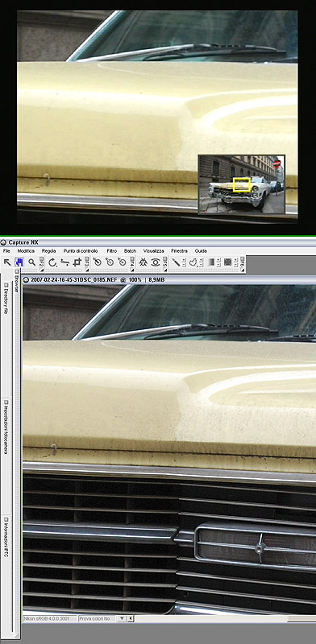
Task: Open the Filtro menu
Action: [112, 250]
